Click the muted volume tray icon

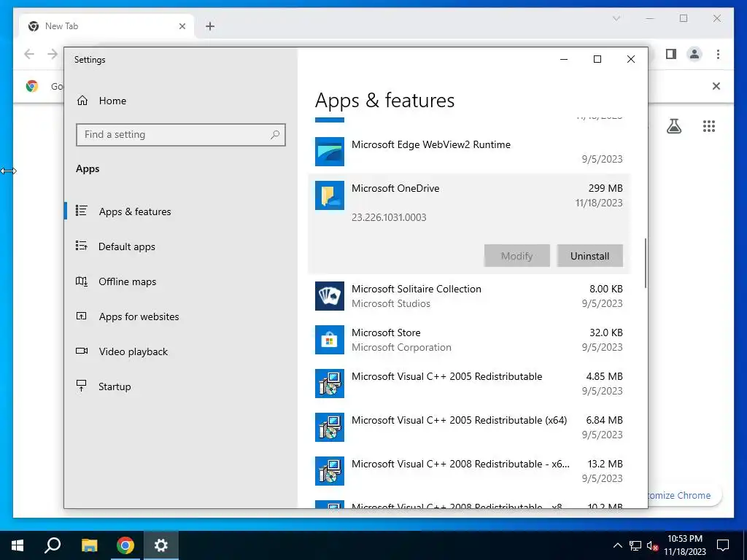tap(653, 545)
